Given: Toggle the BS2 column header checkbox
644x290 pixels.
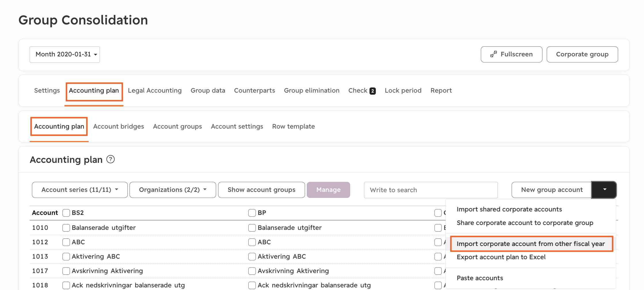Looking at the screenshot, I should pos(66,213).
